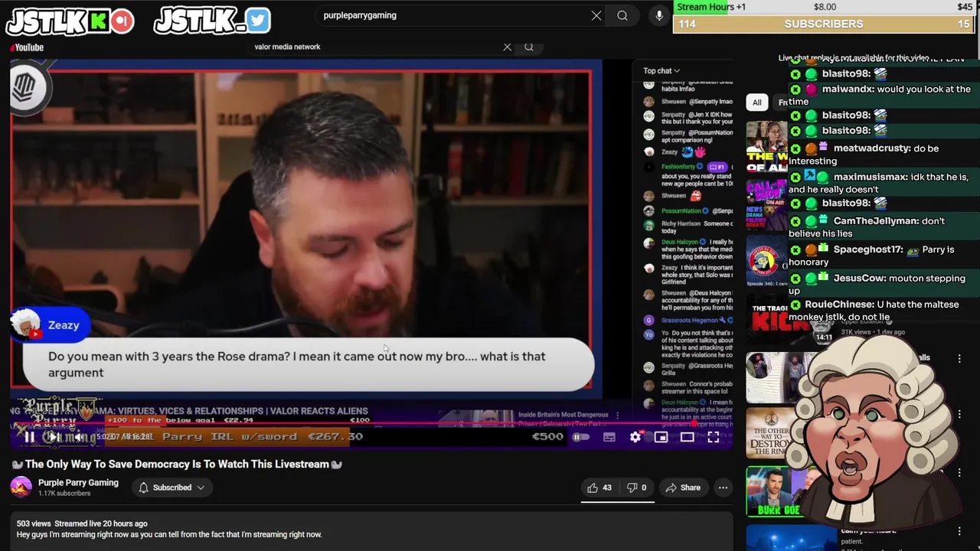Select the 'All' filter chip
The height and width of the screenshot is (551, 980).
(756, 103)
